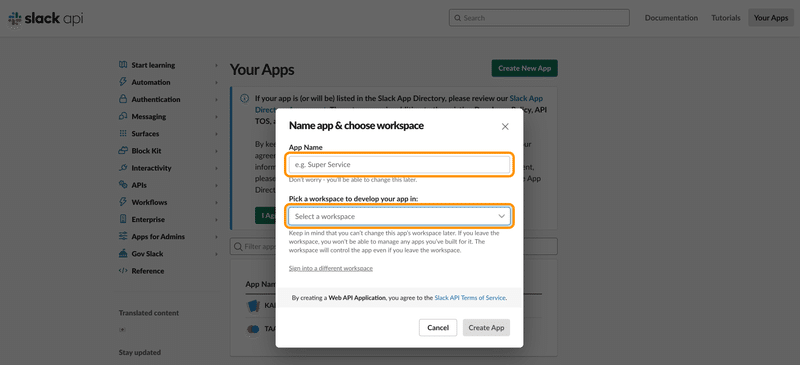Click the Gov Slack capitol icon
Image resolution: width=800 pixels, height=365 pixels.
coord(122,254)
